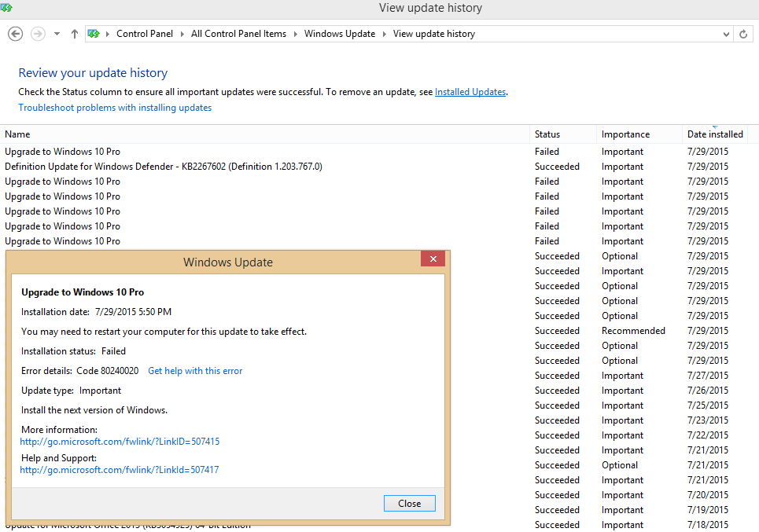Open chevron after Windows Update breadcrumb

point(385,34)
